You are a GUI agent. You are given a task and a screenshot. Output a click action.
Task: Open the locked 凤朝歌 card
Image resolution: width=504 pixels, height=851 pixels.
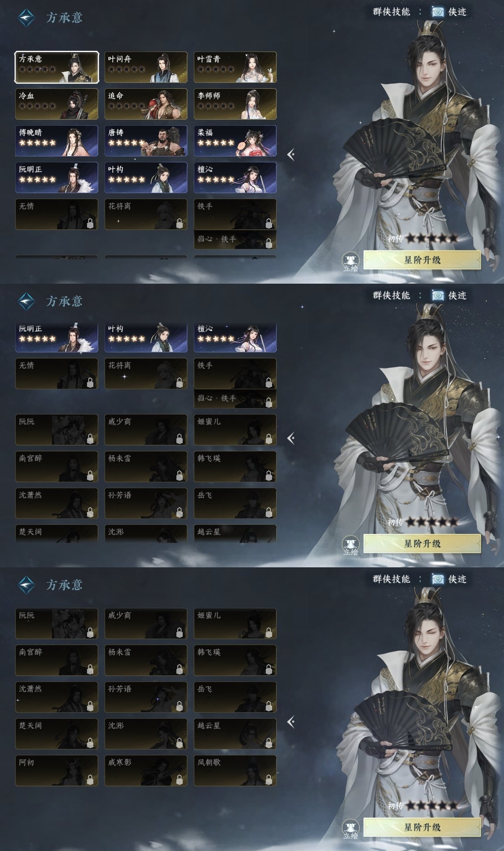pos(235,771)
